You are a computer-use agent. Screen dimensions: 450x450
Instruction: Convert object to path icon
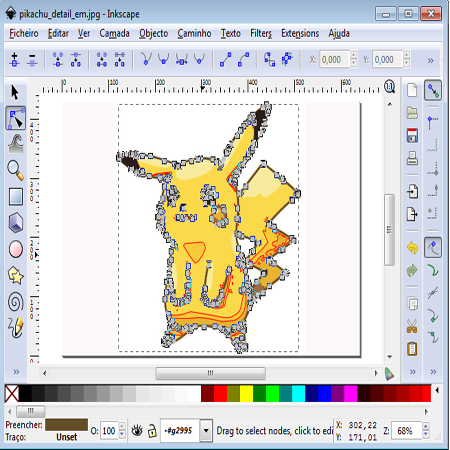coord(269,59)
